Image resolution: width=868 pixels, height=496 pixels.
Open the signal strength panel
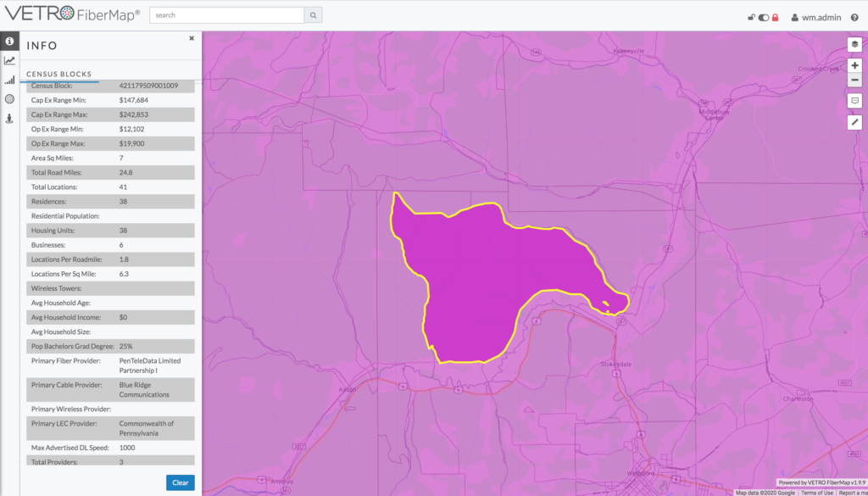[x=9, y=80]
